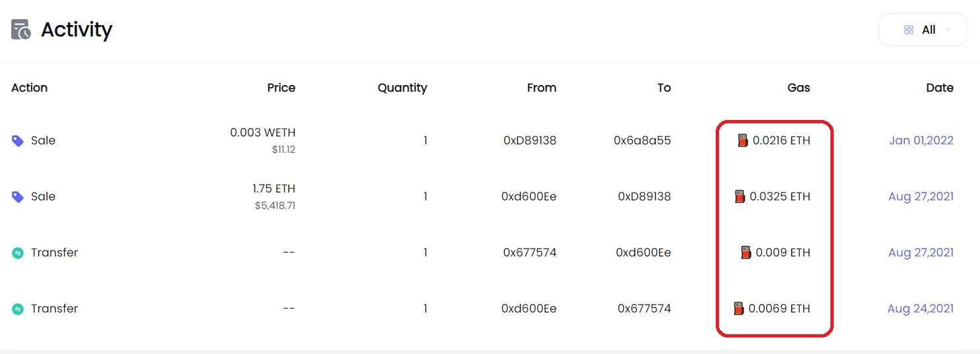Open the Aug 24,2021 date link
The width and height of the screenshot is (980, 354).
click(921, 309)
